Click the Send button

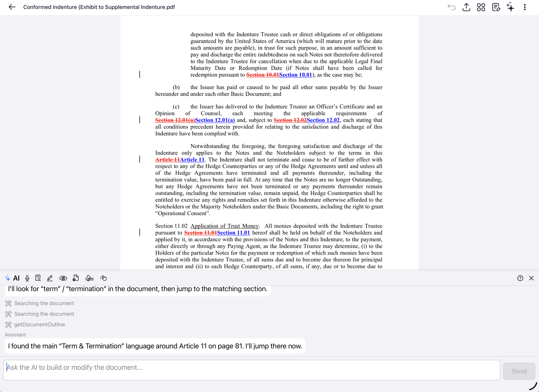click(519, 371)
